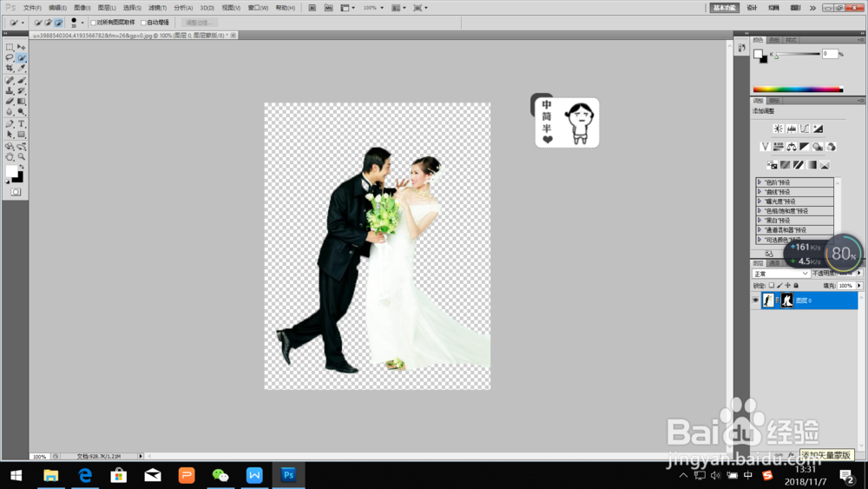The height and width of the screenshot is (489, 868).
Task: Choose New selection mode in options bar
Action: point(37,23)
